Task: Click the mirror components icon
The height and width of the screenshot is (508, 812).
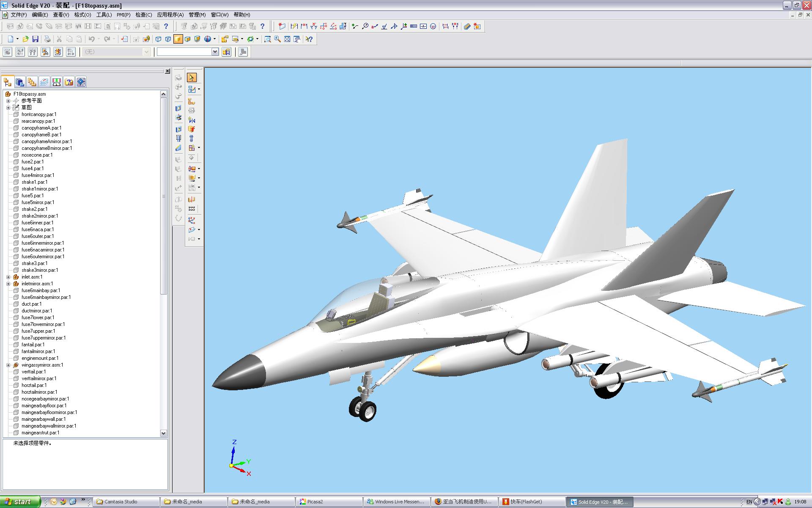Action: (x=192, y=120)
